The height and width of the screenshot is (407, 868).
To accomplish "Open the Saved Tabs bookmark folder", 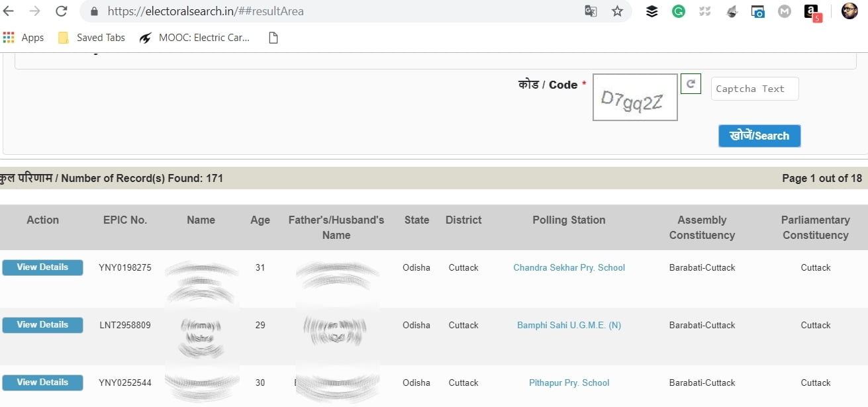I will (91, 38).
